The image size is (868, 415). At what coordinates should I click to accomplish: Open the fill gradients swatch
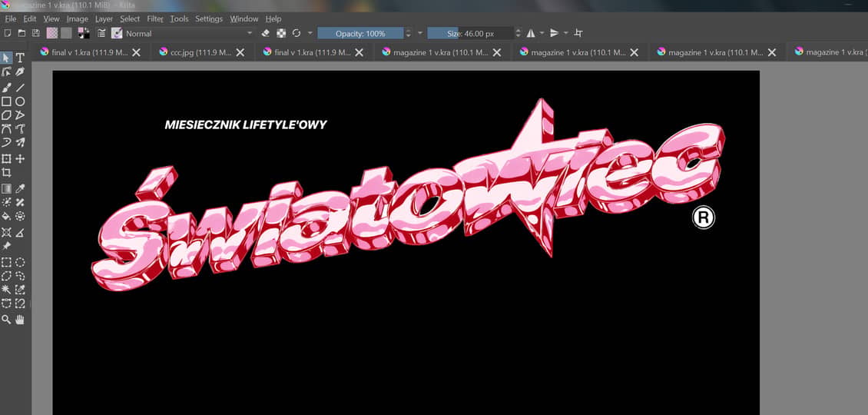pos(52,33)
